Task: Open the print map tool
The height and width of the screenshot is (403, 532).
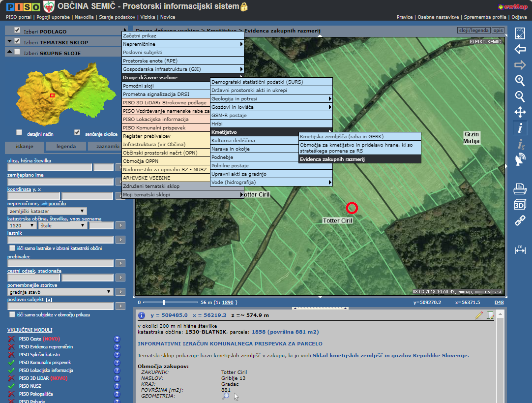Action: tap(520, 188)
